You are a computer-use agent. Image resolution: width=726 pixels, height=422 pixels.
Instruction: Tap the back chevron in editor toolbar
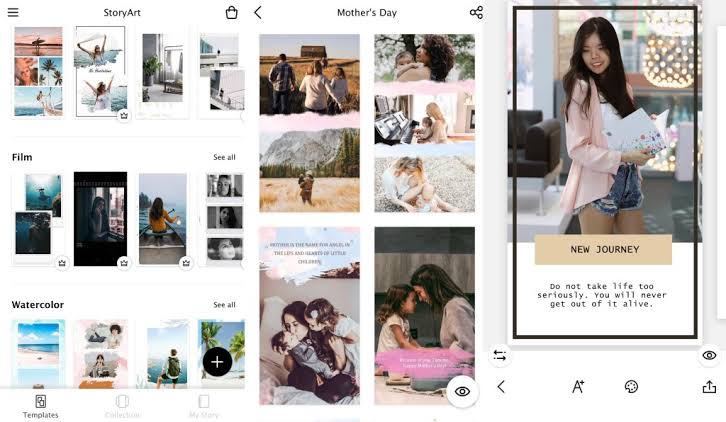501,387
